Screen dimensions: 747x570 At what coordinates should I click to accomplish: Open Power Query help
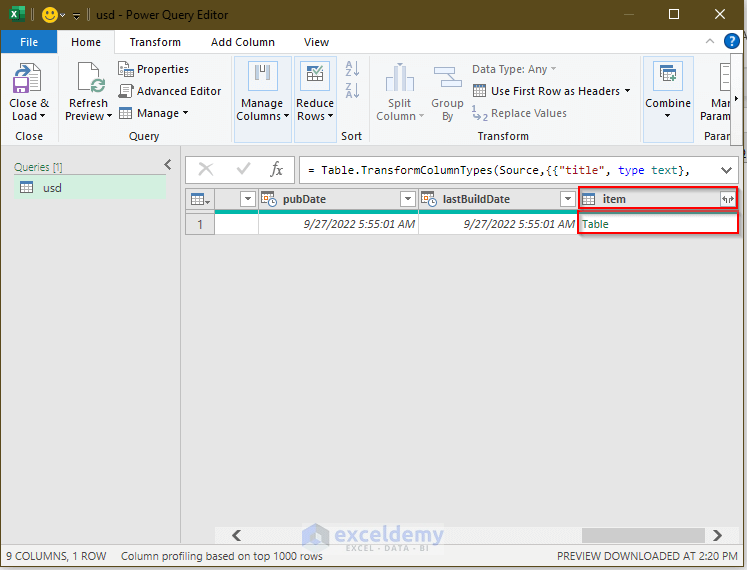click(731, 41)
